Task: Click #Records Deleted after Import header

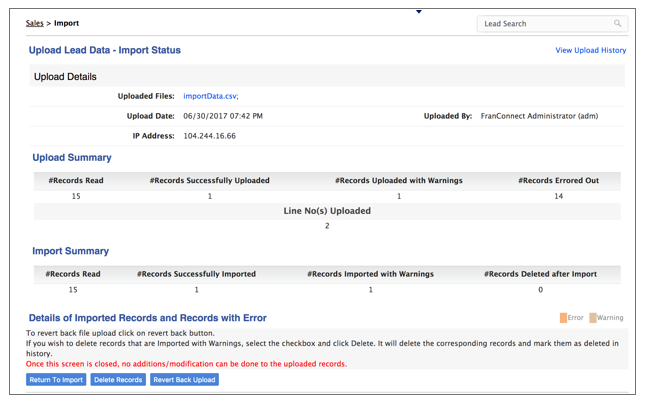Action: point(540,274)
